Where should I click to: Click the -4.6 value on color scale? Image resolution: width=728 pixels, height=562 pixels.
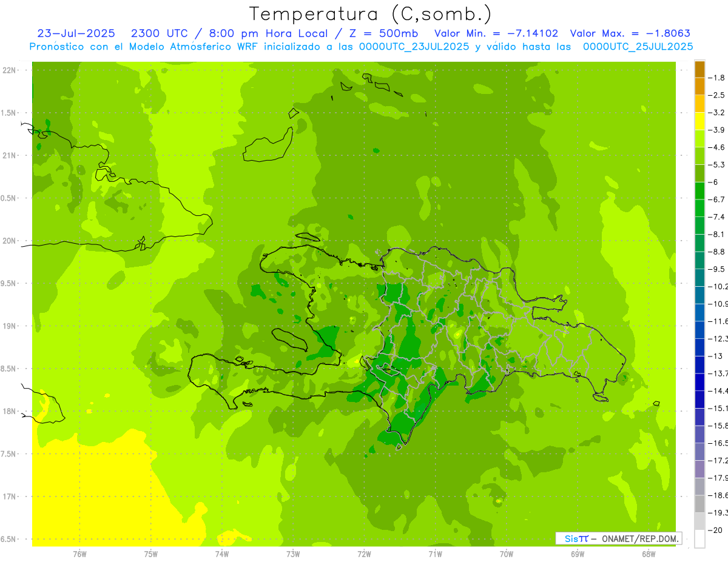pos(716,147)
